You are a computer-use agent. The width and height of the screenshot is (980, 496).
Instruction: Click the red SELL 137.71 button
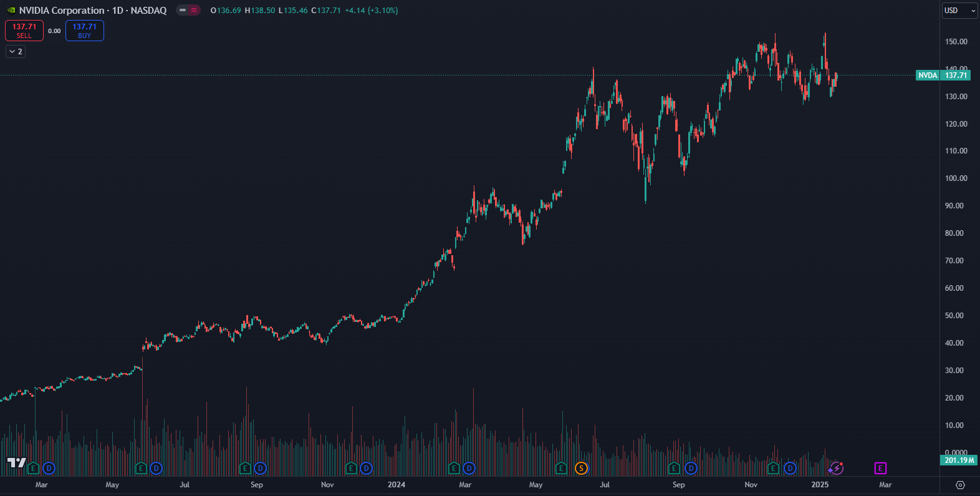[24, 31]
